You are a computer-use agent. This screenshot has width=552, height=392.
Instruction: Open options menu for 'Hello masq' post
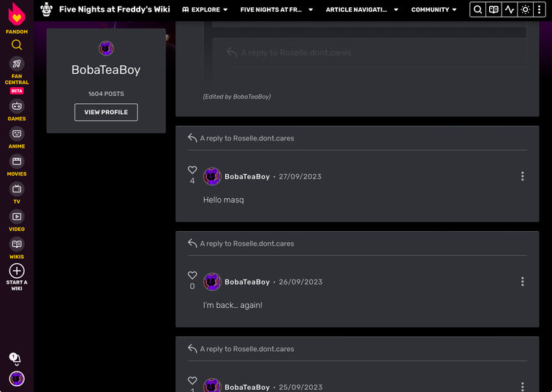[x=523, y=176]
